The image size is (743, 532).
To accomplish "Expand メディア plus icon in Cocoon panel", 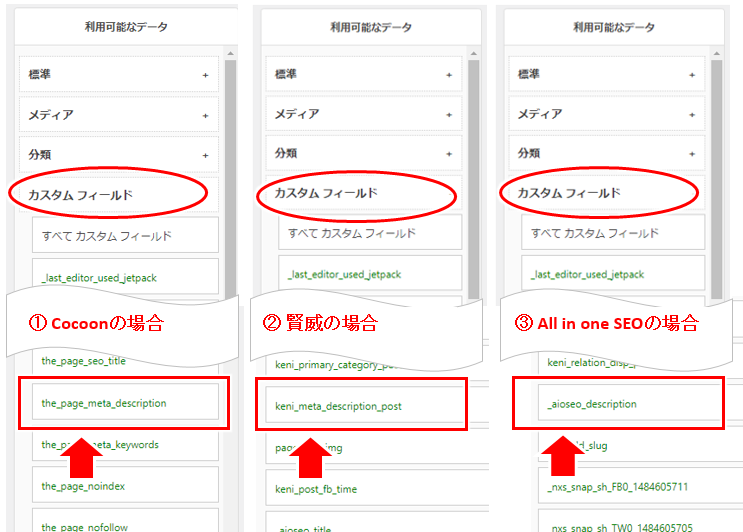I will pyautogui.click(x=205, y=116).
